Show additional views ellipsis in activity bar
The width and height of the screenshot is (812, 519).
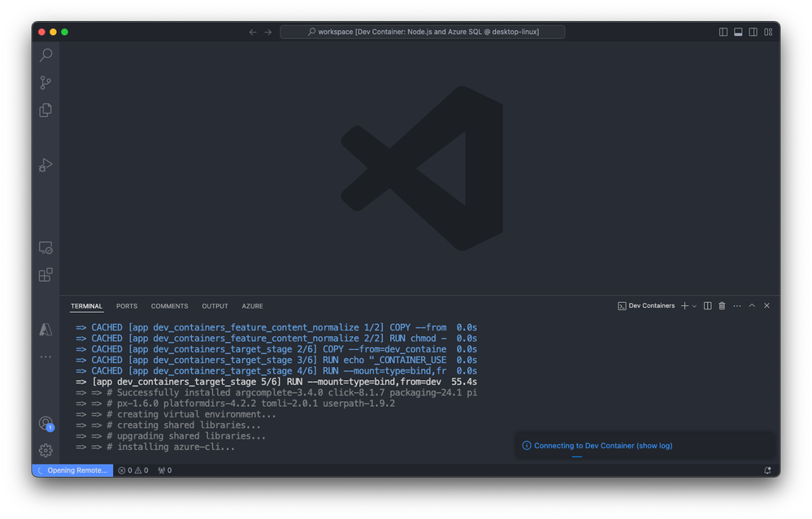click(x=46, y=357)
